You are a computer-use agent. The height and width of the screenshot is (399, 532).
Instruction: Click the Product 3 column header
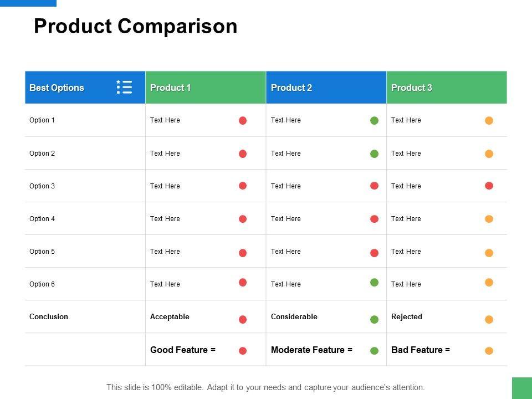[x=412, y=88]
